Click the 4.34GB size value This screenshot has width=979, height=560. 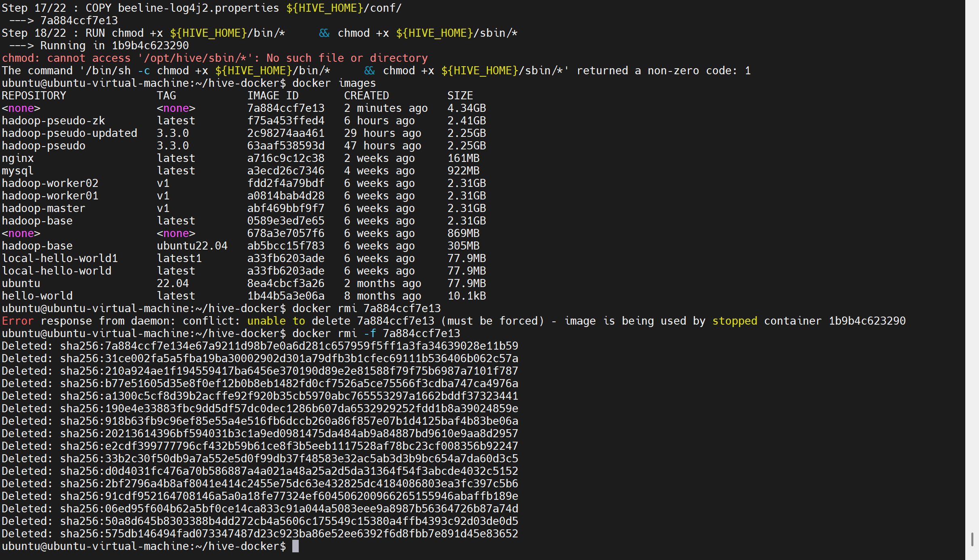click(x=466, y=108)
